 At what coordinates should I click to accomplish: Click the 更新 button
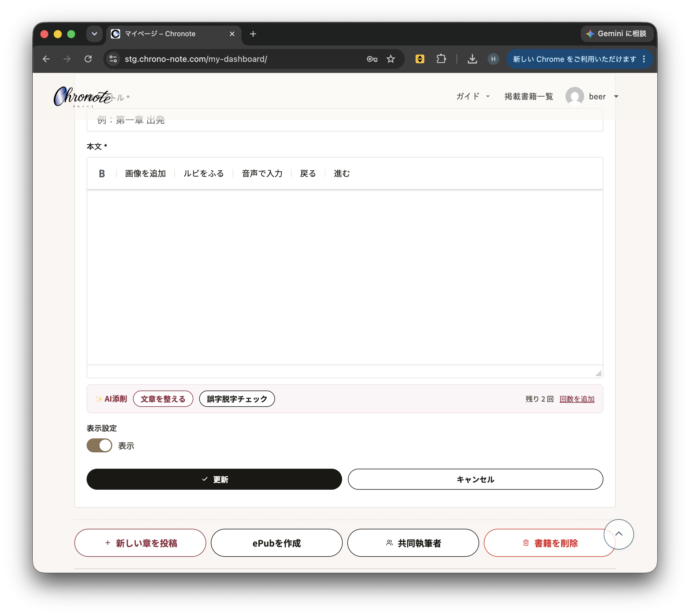214,479
